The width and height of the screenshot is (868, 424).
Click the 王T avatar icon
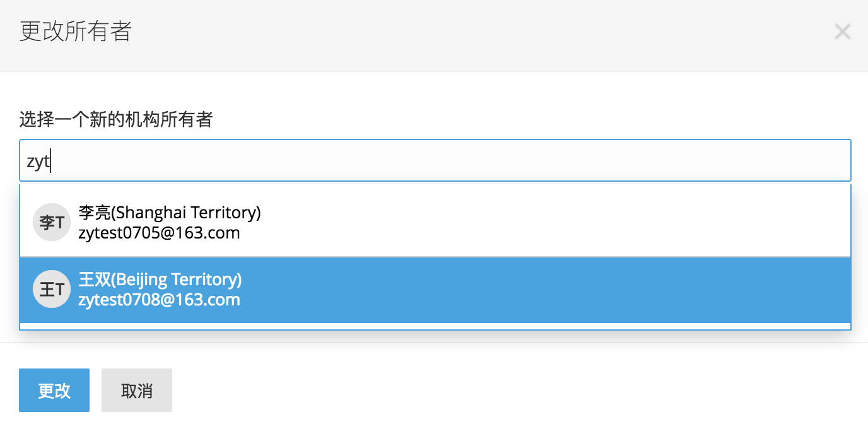tap(51, 290)
